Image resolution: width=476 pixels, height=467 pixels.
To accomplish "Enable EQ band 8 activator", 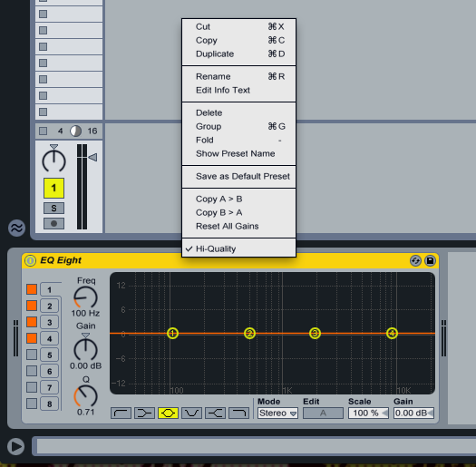I will tap(32, 404).
